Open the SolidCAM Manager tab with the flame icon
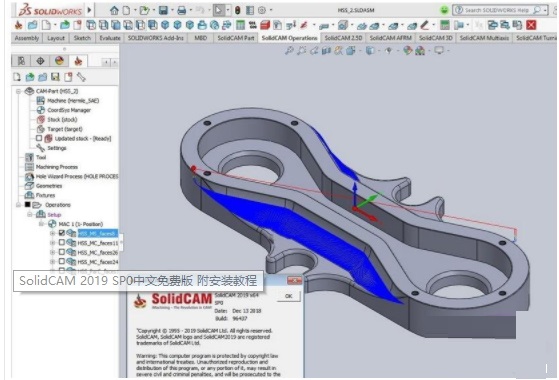 click(78, 61)
